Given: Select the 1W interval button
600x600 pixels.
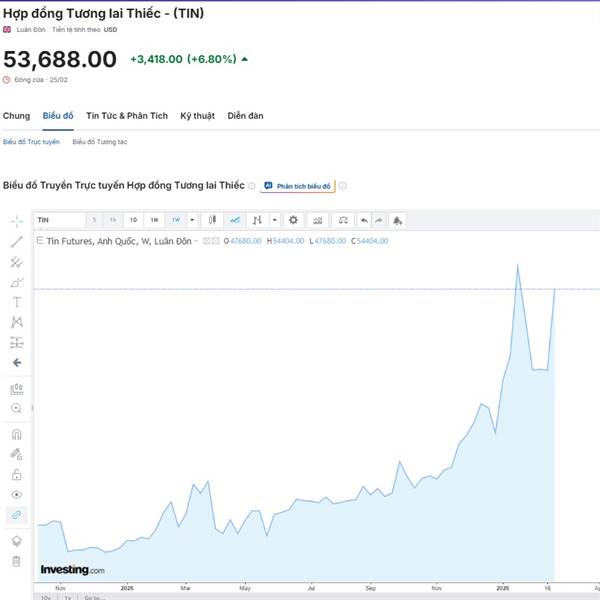Looking at the screenshot, I should (175, 220).
